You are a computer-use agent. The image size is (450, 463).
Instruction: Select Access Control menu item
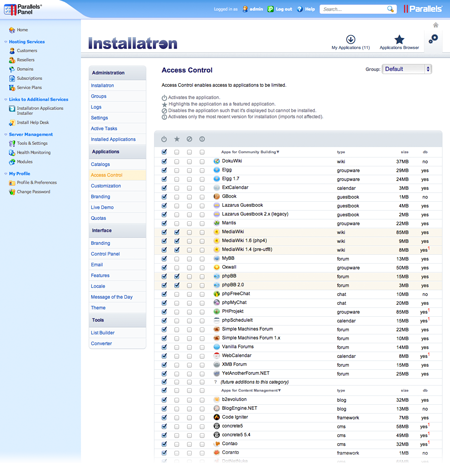(x=107, y=175)
